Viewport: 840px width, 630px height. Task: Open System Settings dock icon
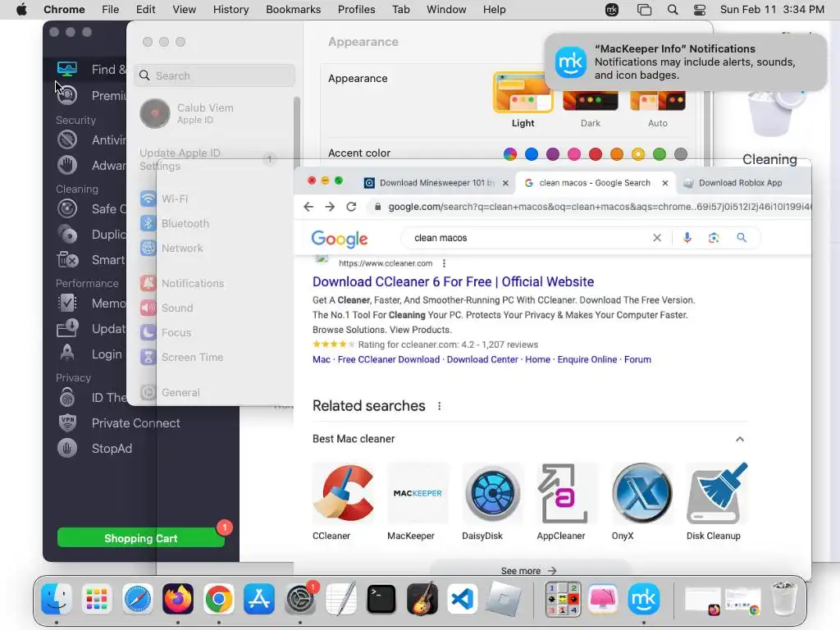click(300, 599)
